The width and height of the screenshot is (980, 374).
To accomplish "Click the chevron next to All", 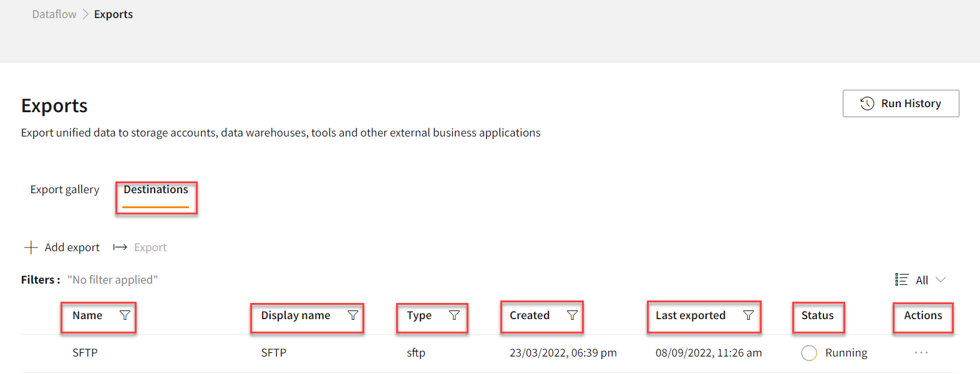I will tap(941, 280).
